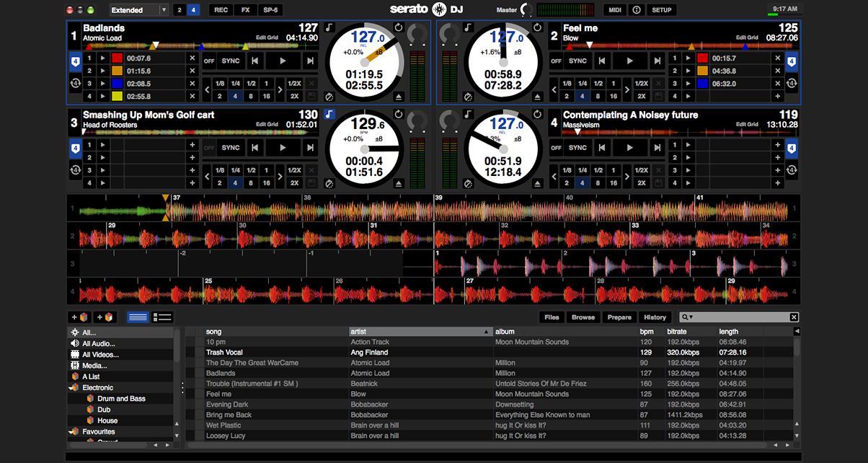Add new crate button
Viewport: 868px width, 463px height.
pyautogui.click(x=79, y=317)
